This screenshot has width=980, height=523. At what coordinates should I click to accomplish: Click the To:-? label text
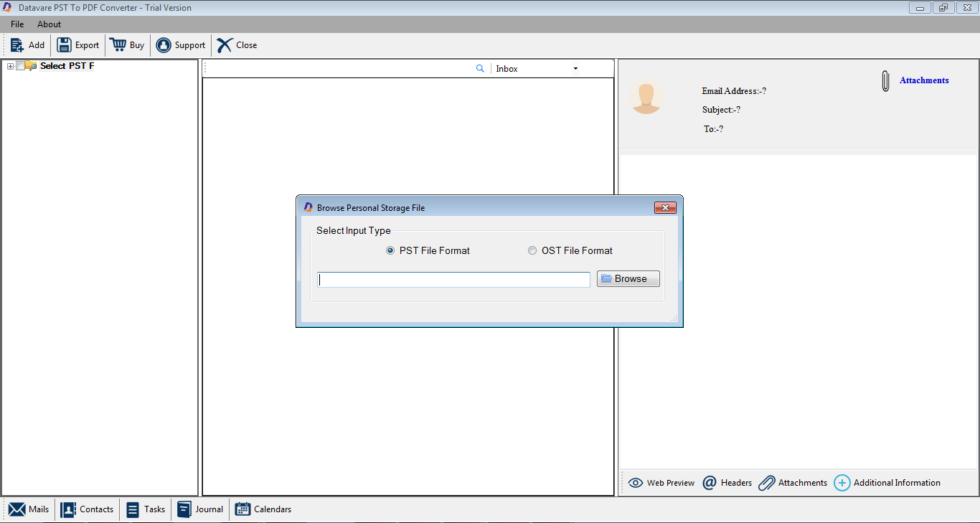tap(713, 129)
